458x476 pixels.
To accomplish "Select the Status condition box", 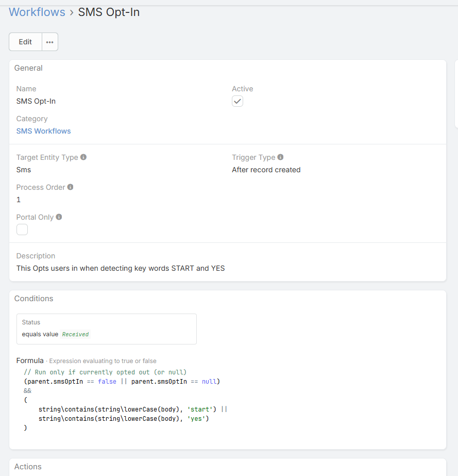I will click(106, 329).
